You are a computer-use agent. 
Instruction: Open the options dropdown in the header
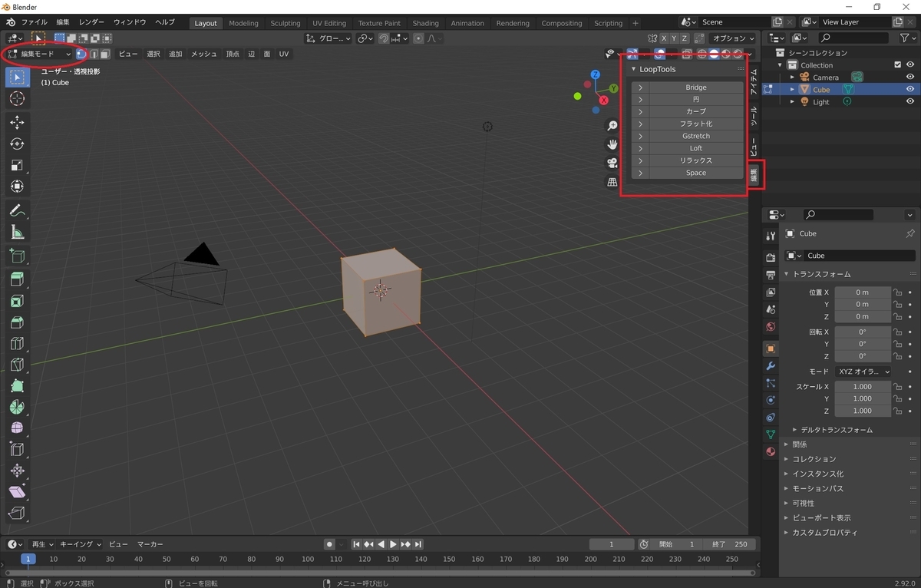coord(734,38)
